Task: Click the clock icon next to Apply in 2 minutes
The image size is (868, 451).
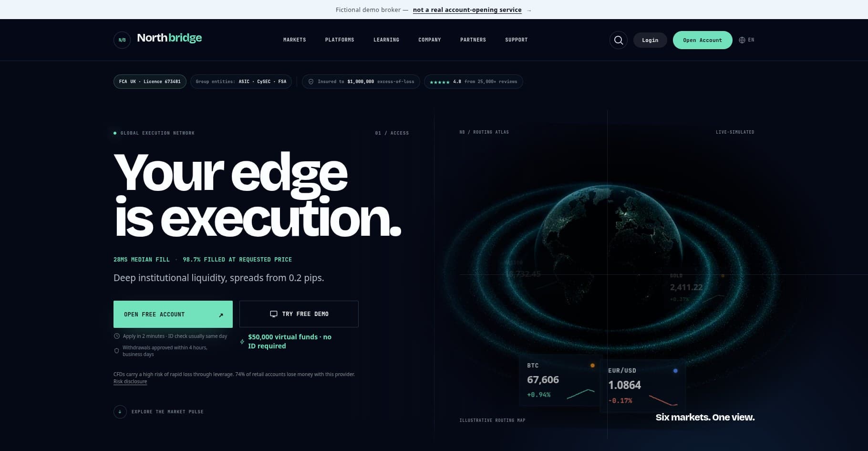Action: tap(117, 336)
